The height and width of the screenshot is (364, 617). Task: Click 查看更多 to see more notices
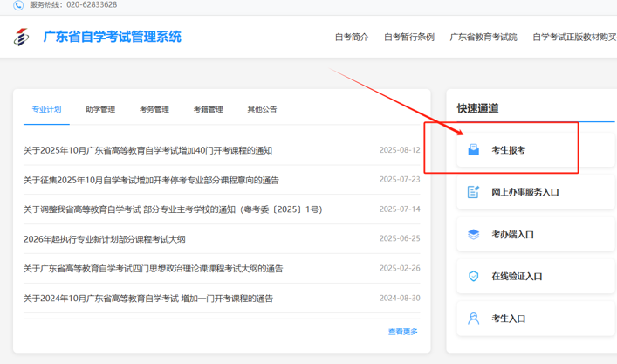point(403,332)
